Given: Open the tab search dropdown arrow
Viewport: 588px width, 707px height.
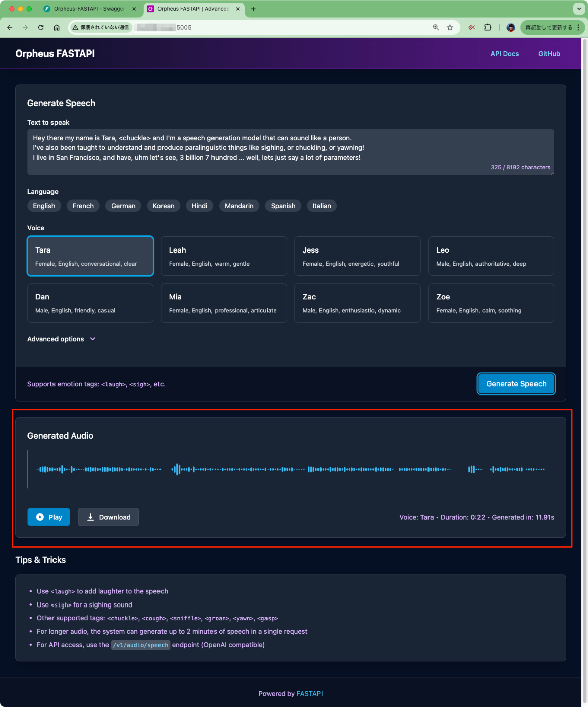Looking at the screenshot, I should pyautogui.click(x=578, y=9).
